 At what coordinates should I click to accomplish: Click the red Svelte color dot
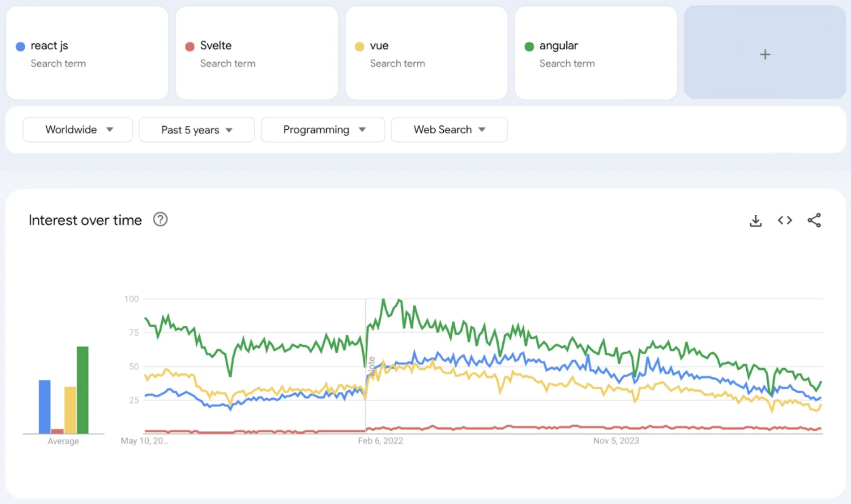(190, 47)
